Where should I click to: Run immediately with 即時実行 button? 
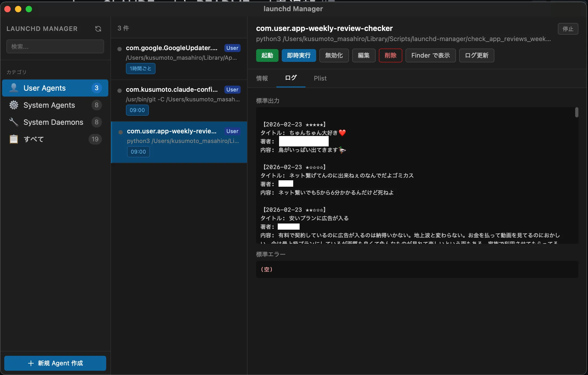299,55
